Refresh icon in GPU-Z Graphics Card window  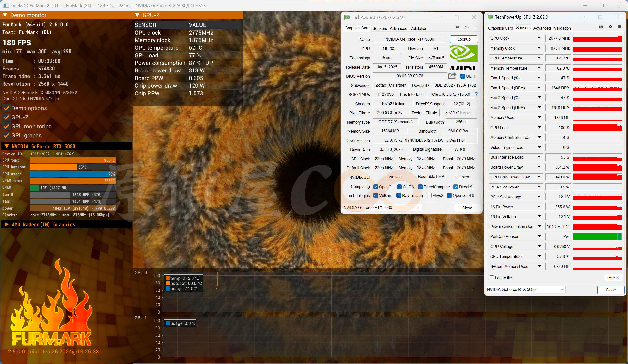[467, 27]
